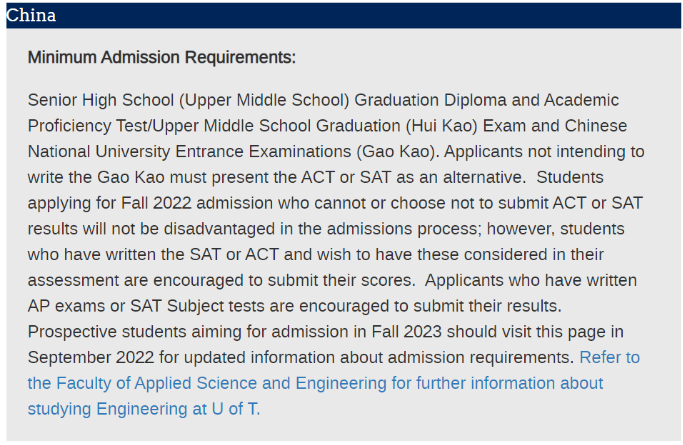Click the 'Fall 2022' text
Viewport: 683px width, 445px height.
[x=156, y=203]
